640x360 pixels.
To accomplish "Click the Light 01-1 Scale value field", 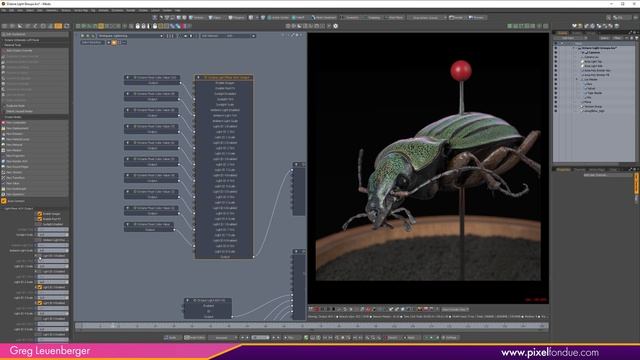I will [x=53, y=266].
